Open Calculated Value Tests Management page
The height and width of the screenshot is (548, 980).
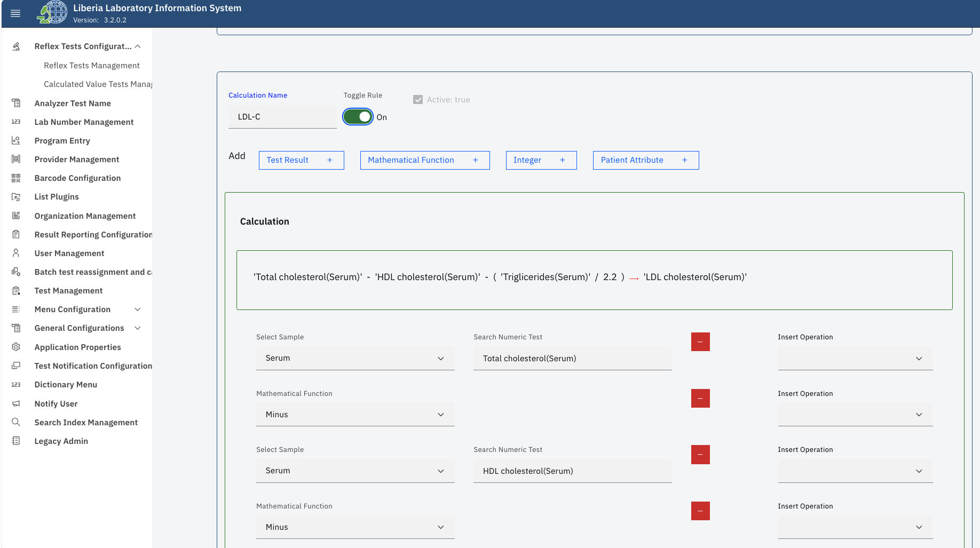click(x=98, y=84)
